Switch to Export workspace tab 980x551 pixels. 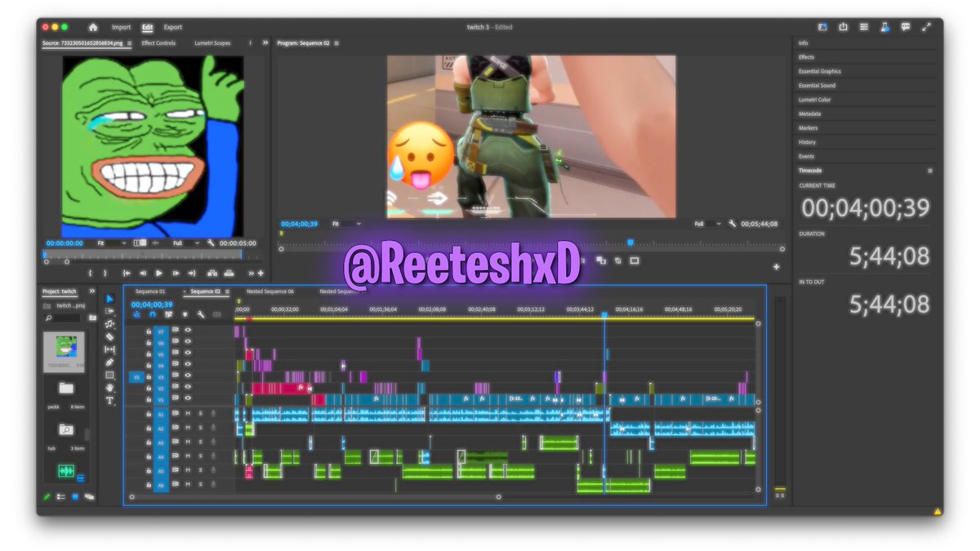172,27
